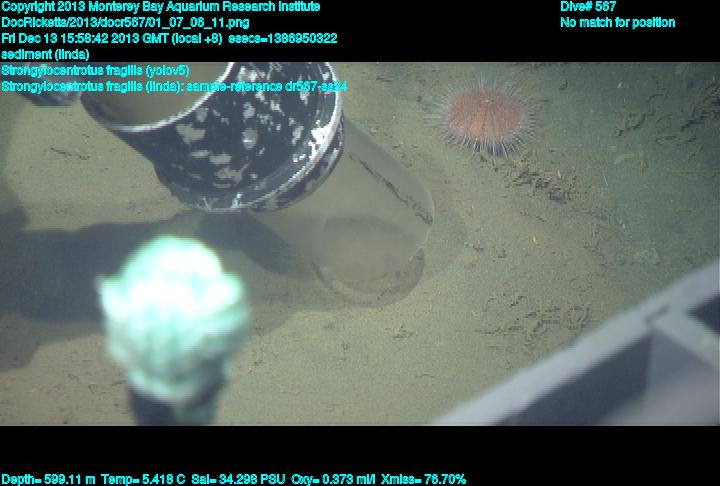Viewport: 720px width, 486px height.
Task: Click the Depth and Temp readout line
Action: pos(233,479)
